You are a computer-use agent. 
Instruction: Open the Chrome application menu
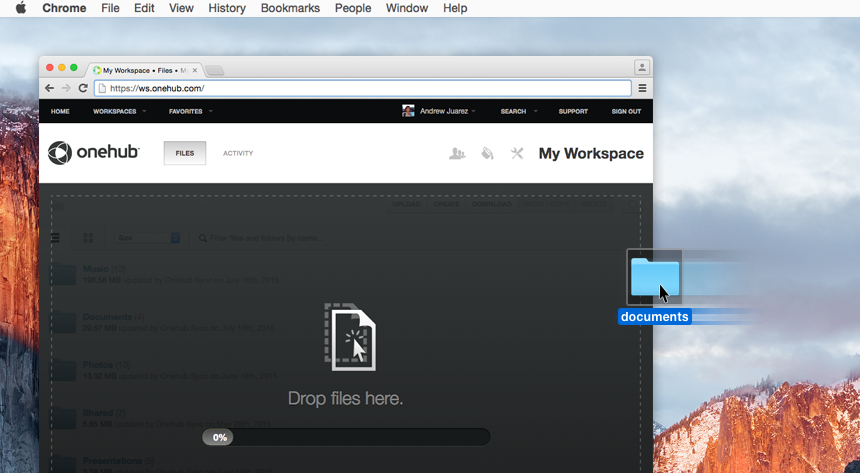(x=64, y=8)
